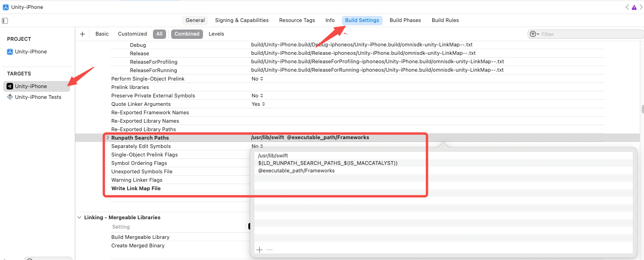This screenshot has width=644, height=260.
Task: Toggle the navigator sidebar panel icon
Action: coord(5,21)
